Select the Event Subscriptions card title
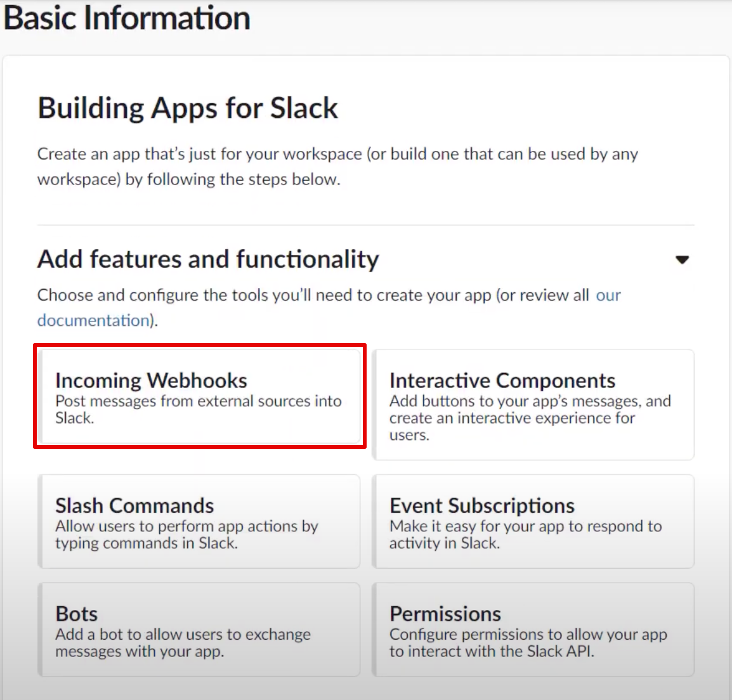The image size is (732, 700). (482, 505)
